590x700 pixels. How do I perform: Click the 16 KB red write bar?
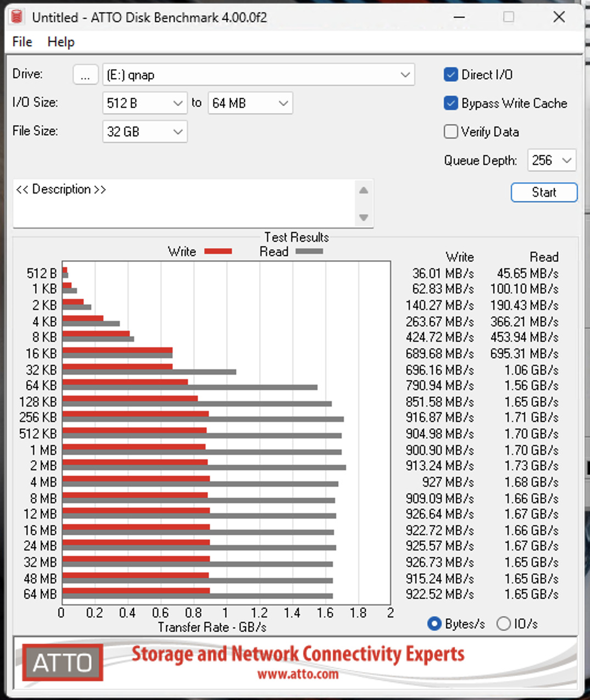click(x=118, y=350)
